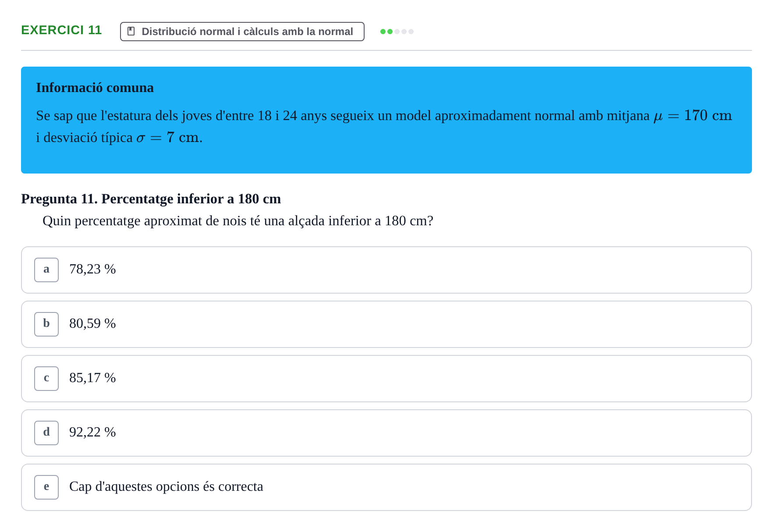Open the 'Distribució normal i càlculs amb la normal' tag
Image resolution: width=773 pixels, height=532 pixels.
point(242,32)
